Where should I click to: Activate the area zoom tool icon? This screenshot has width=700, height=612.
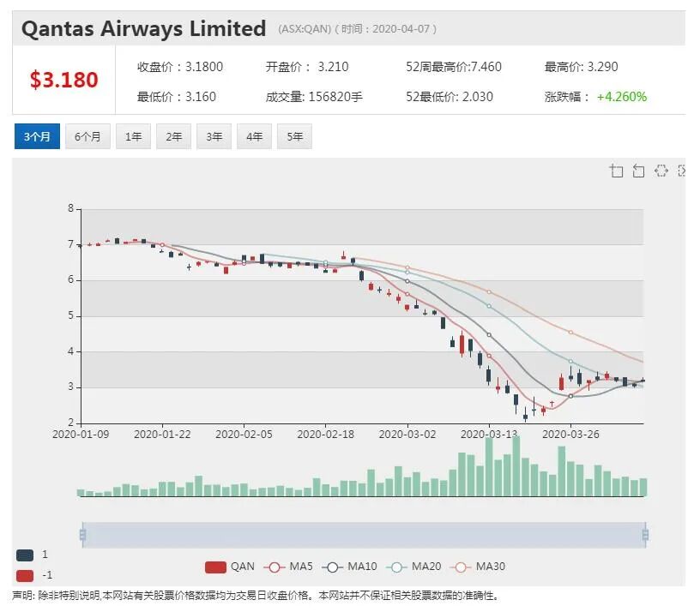click(x=616, y=171)
